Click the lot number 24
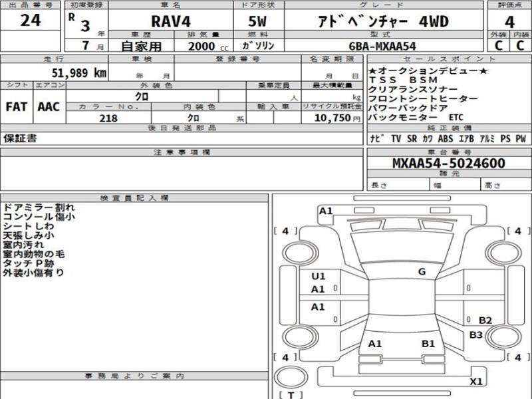Screen dimensions: 532x399 (x=30, y=21)
